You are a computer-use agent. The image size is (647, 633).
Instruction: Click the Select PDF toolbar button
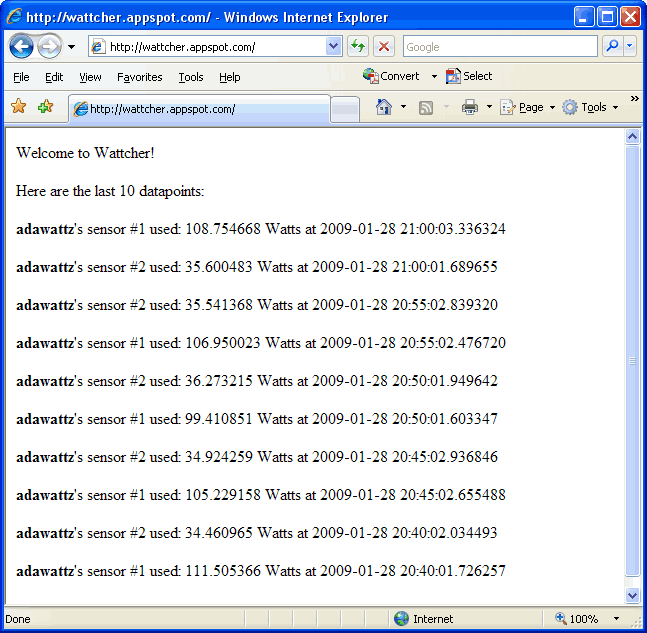point(469,76)
